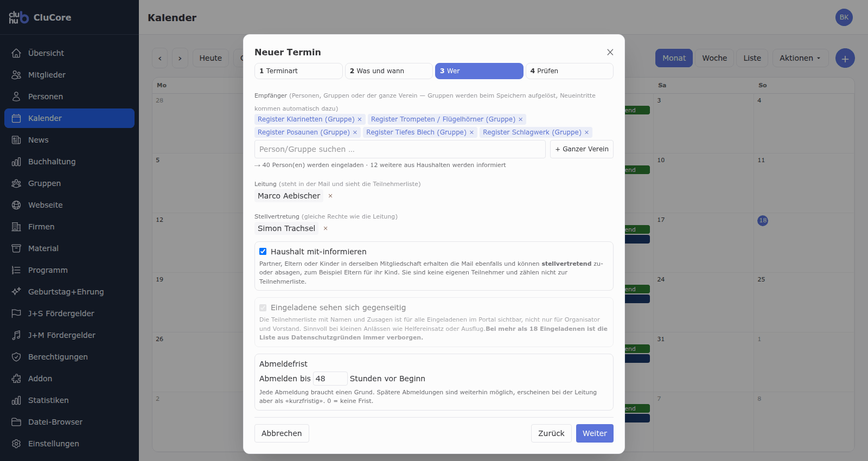Go to previous month arrow

point(159,58)
